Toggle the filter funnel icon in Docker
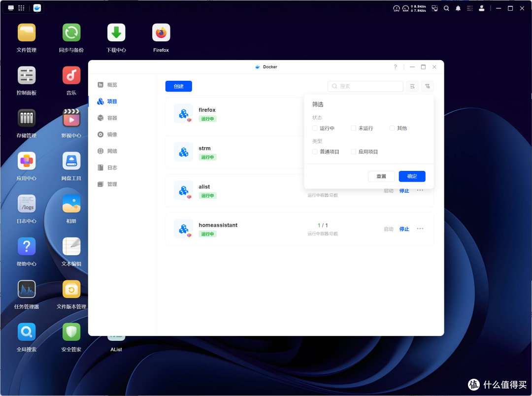 [428, 86]
